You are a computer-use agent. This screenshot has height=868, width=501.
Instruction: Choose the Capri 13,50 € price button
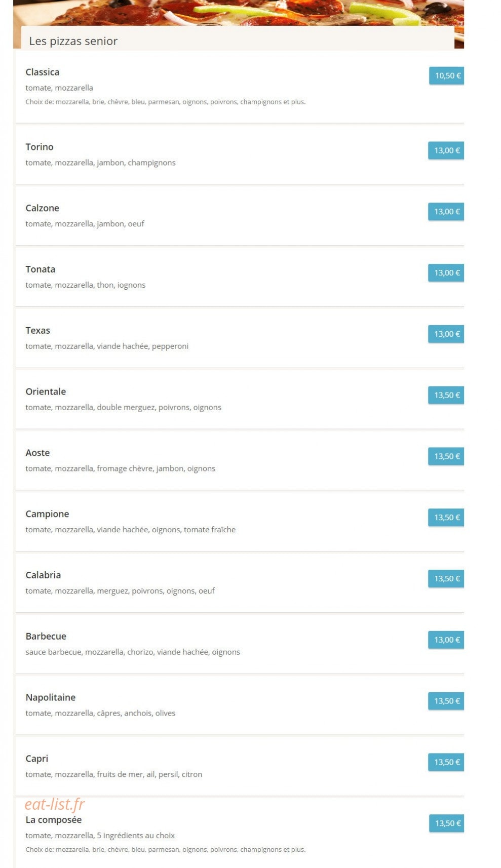[446, 762]
